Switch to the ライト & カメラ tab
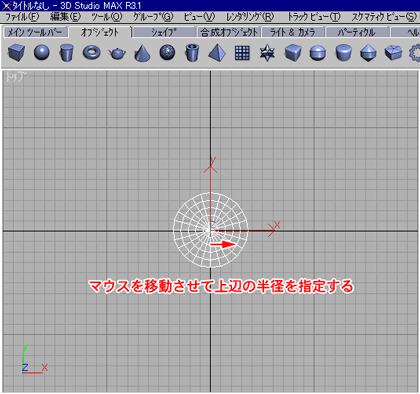 293,32
